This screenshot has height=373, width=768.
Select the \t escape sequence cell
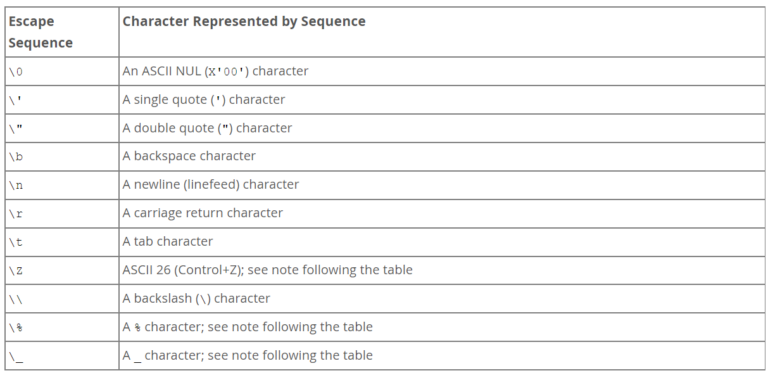[x=62, y=241]
